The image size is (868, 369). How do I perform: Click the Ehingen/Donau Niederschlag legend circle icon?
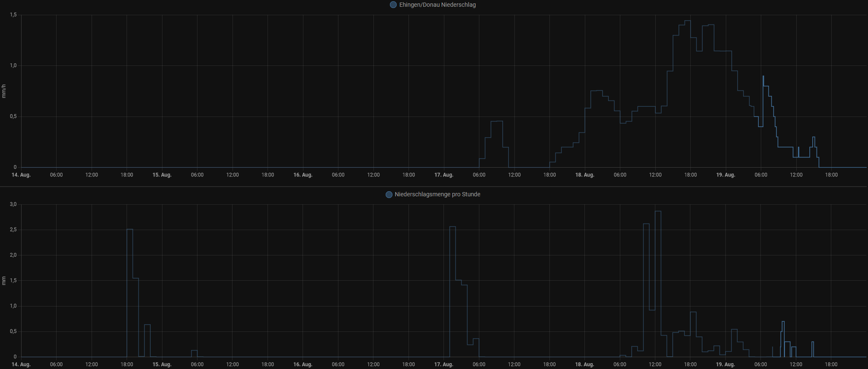coord(393,5)
